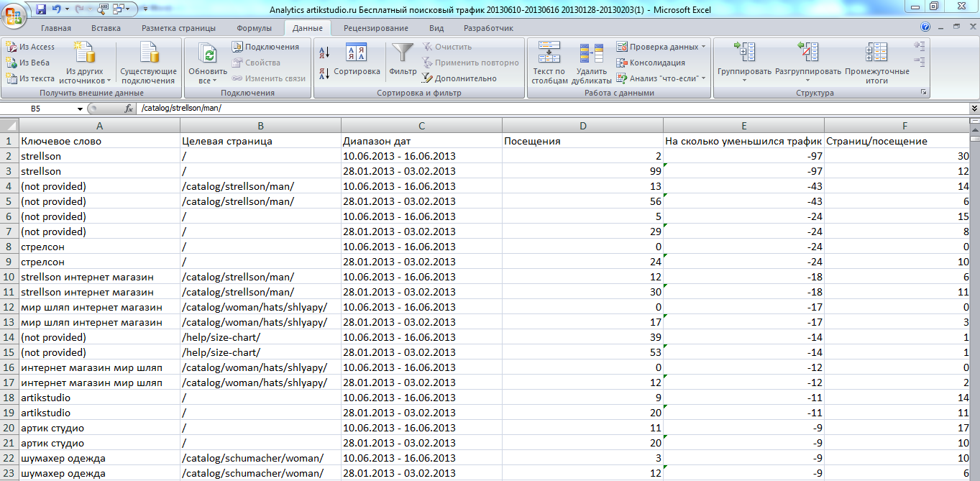The height and width of the screenshot is (481, 980).
Task: Click the Select All corner button
Action: tap(9, 126)
